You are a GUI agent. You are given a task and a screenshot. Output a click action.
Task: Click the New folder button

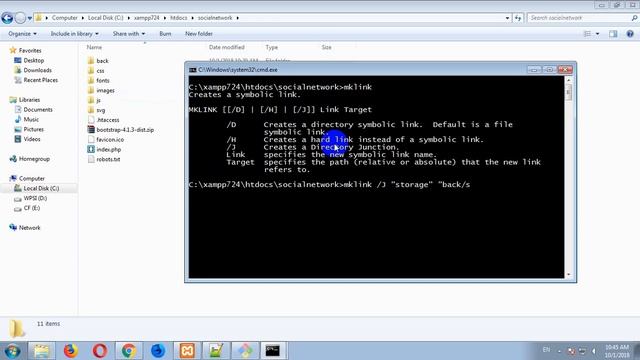pyautogui.click(x=199, y=33)
